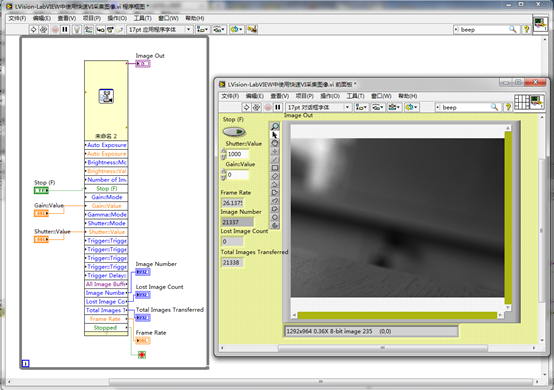Screen dimensions: 554x390
Task: Toggle highlight execution lightbulb icon
Action: (x=76, y=30)
